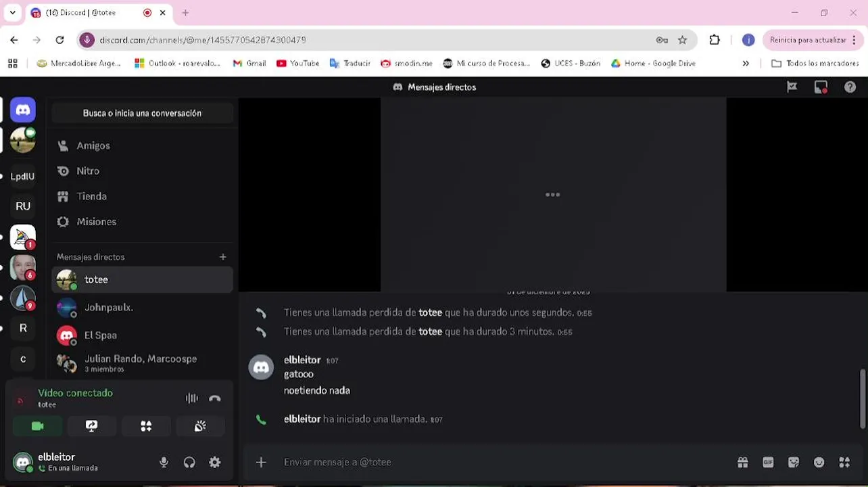The image size is (868, 487).
Task: Deafen with the headphones icon
Action: tap(189, 463)
